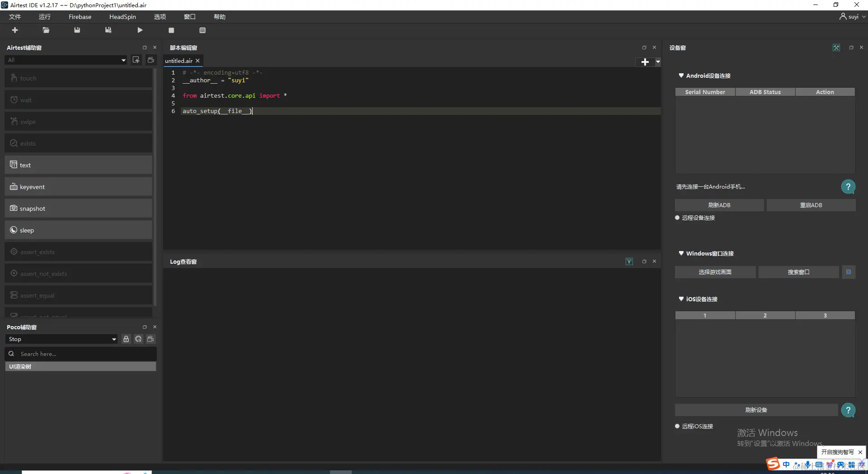Close the untitled.air tab

coord(198,61)
